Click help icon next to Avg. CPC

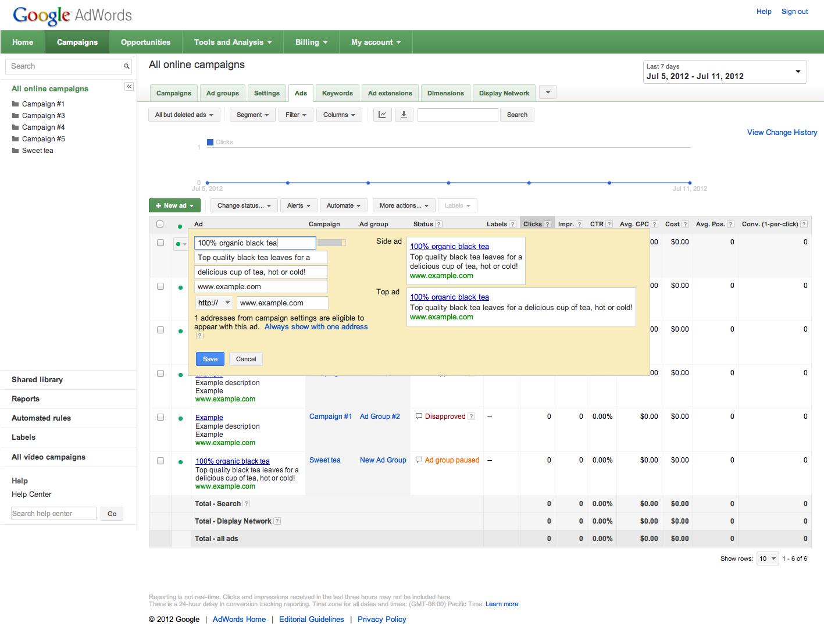[654, 224]
